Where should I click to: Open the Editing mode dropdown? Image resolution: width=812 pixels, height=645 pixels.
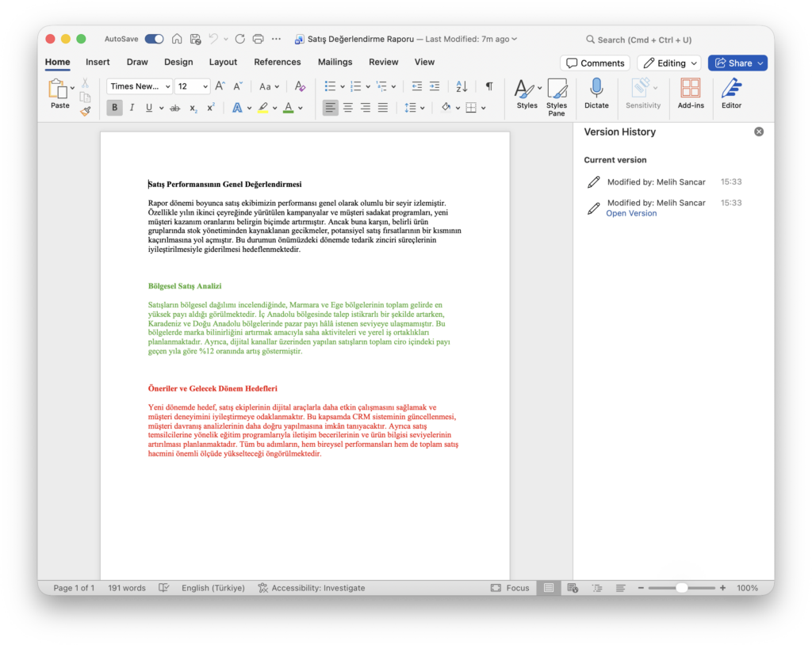tap(669, 63)
